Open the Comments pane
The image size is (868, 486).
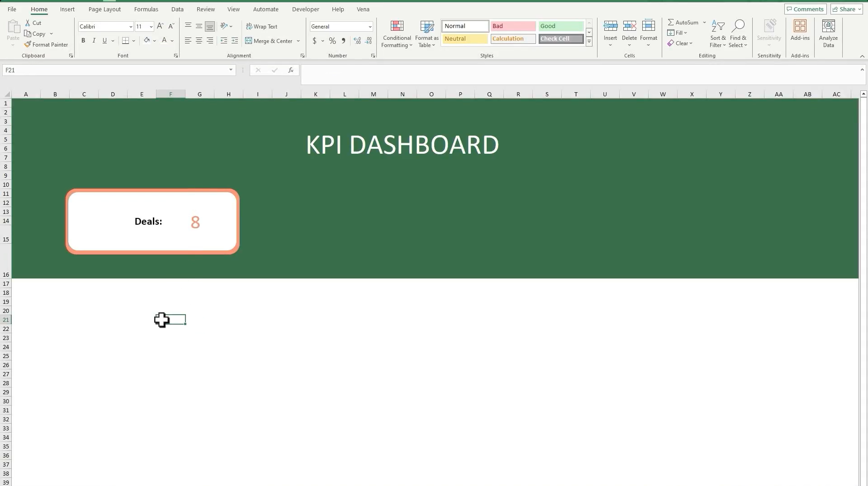[x=805, y=9]
